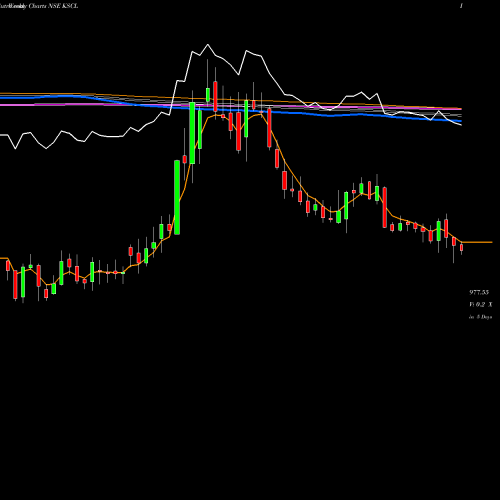Click the 977.55 price value
The width and height of the screenshot is (500, 500).
point(479,292)
